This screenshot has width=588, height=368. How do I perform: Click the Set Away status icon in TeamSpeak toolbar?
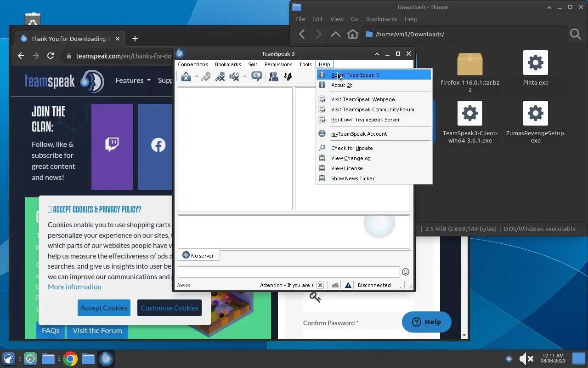coord(186,77)
